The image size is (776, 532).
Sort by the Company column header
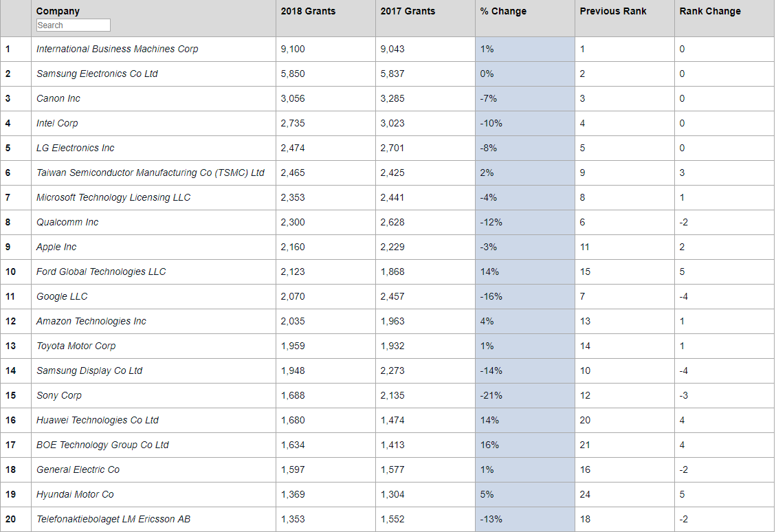click(58, 11)
